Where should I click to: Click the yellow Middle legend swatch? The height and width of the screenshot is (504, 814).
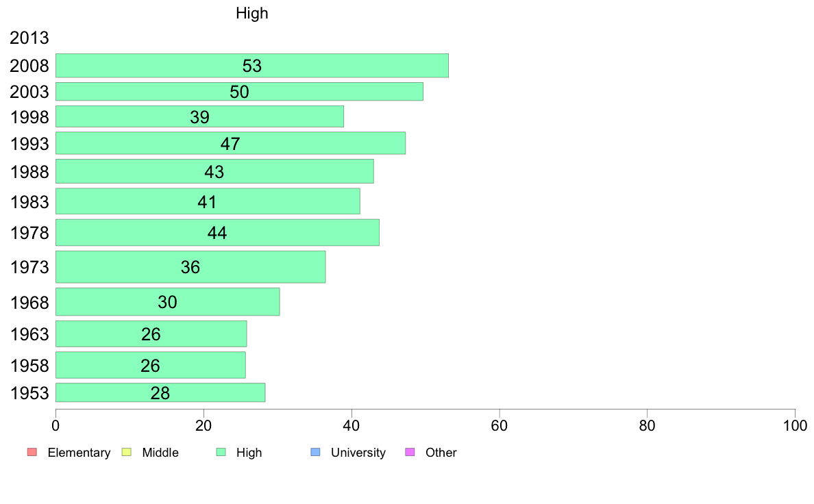(x=126, y=452)
